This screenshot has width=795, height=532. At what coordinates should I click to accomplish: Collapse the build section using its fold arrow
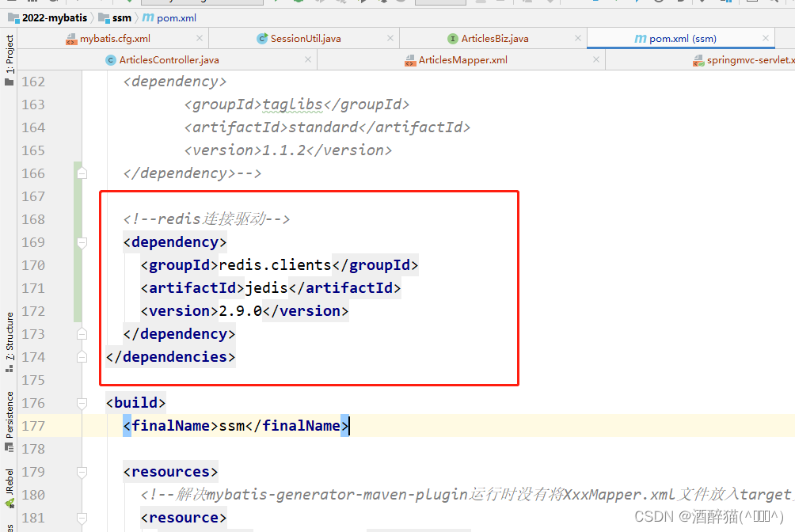coord(81,403)
